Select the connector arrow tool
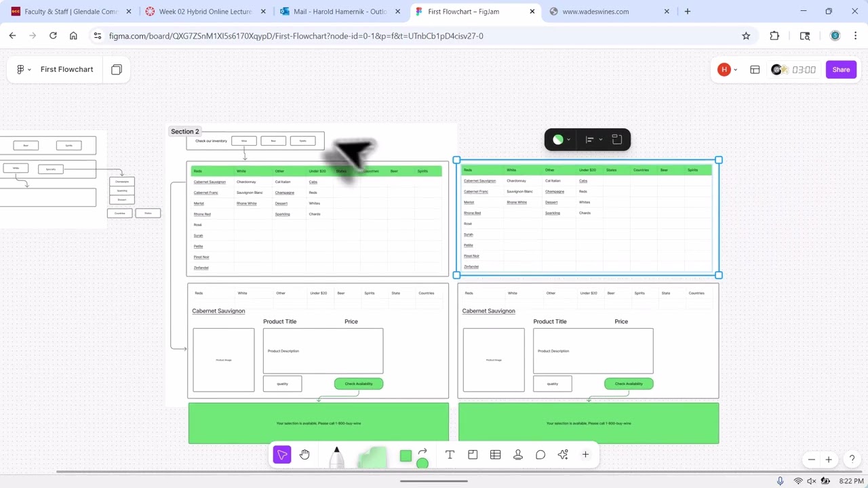Screen dimensions: 868x488 pos(422,451)
